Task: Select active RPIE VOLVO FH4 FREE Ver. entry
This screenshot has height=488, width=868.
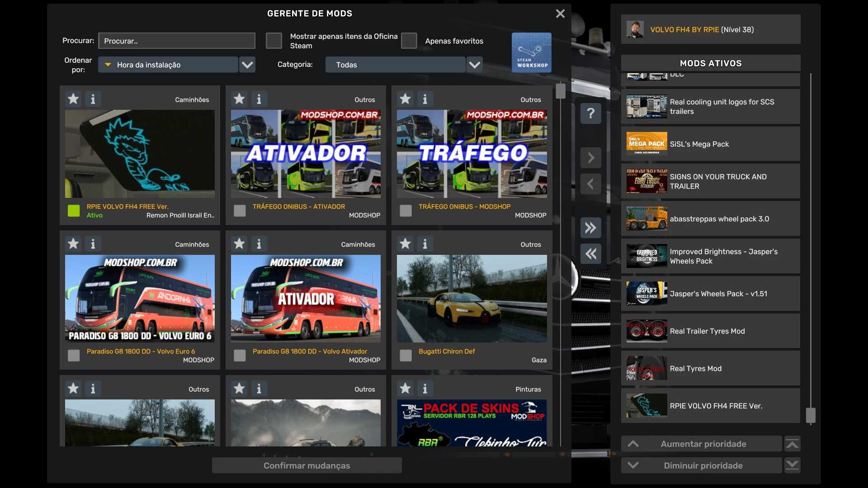Action: [x=710, y=406]
